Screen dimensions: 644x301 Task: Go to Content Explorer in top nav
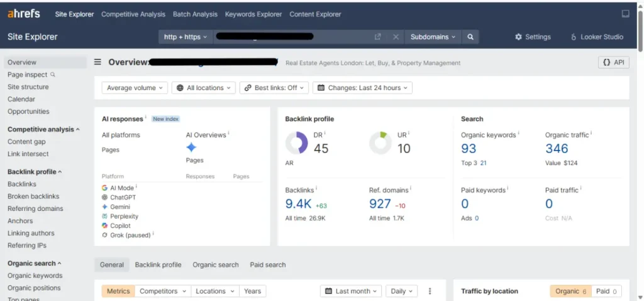point(315,14)
